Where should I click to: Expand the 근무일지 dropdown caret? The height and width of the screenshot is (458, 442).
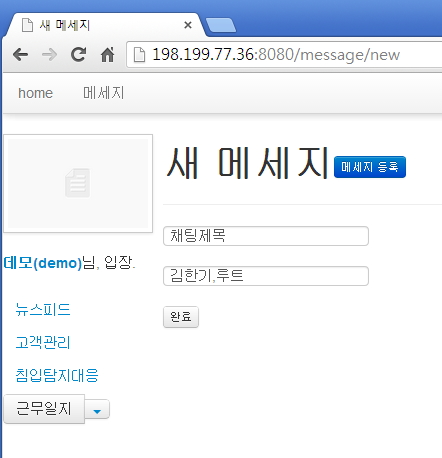point(97,409)
